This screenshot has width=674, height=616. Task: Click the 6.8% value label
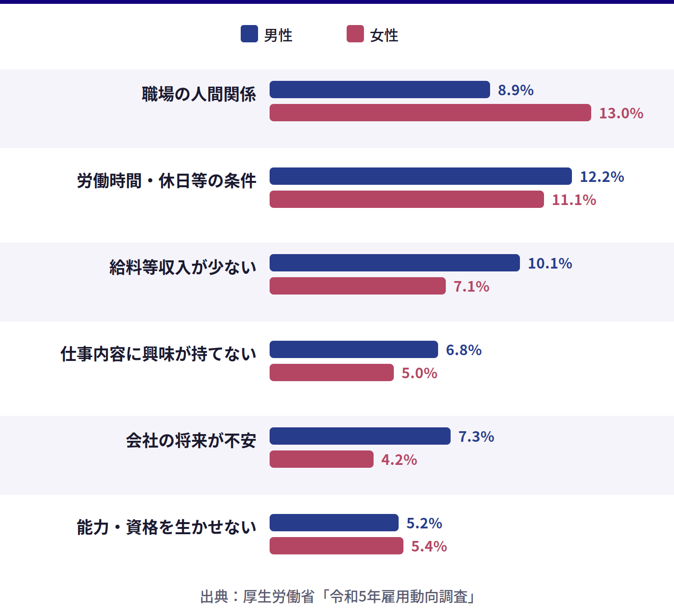pyautogui.click(x=464, y=350)
